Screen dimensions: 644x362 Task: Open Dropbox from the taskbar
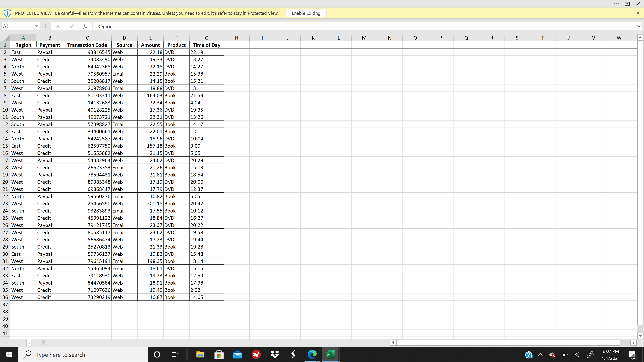(275, 354)
